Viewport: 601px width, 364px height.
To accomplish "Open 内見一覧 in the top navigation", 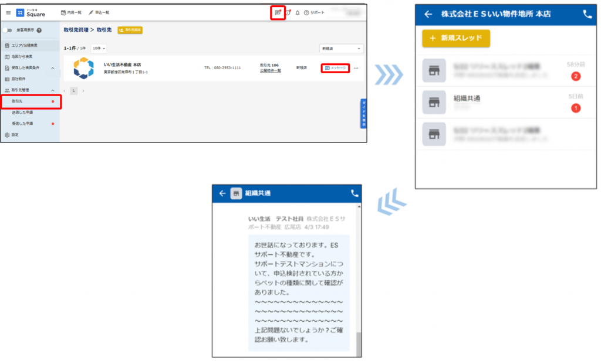I will click(x=71, y=12).
